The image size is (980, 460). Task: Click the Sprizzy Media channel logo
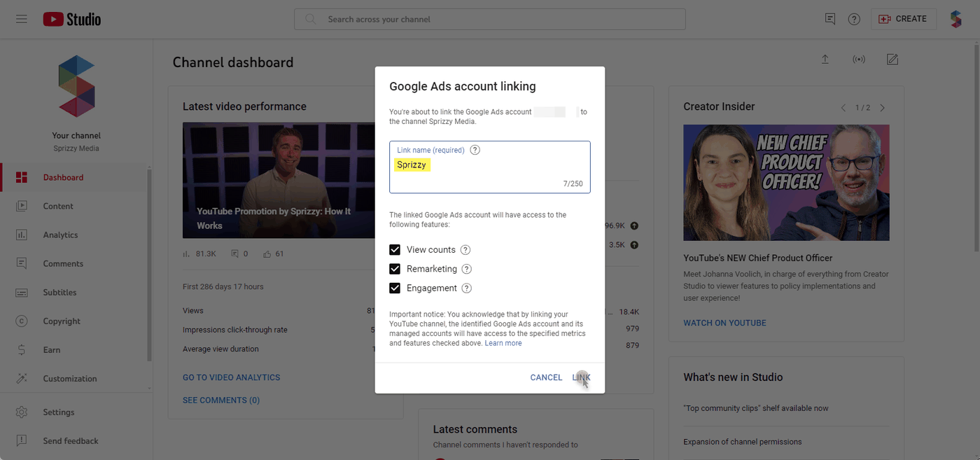tap(76, 86)
